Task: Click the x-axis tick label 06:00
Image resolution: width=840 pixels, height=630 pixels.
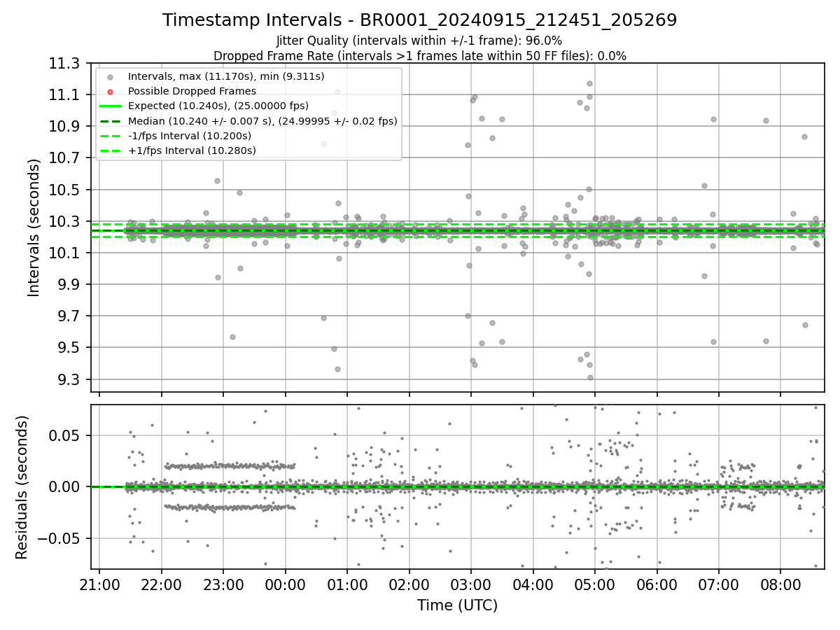Action: (657, 584)
